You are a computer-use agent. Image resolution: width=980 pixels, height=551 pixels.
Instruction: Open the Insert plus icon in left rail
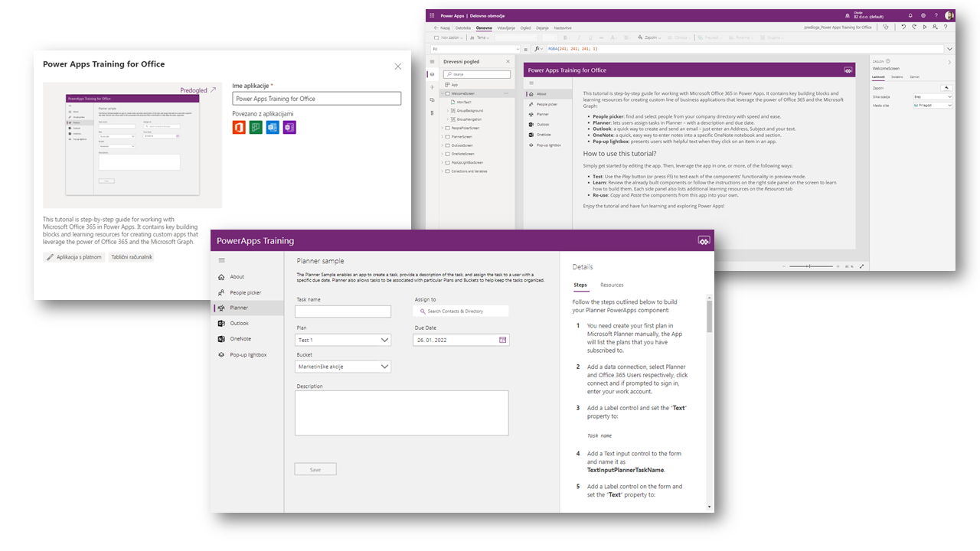[432, 87]
